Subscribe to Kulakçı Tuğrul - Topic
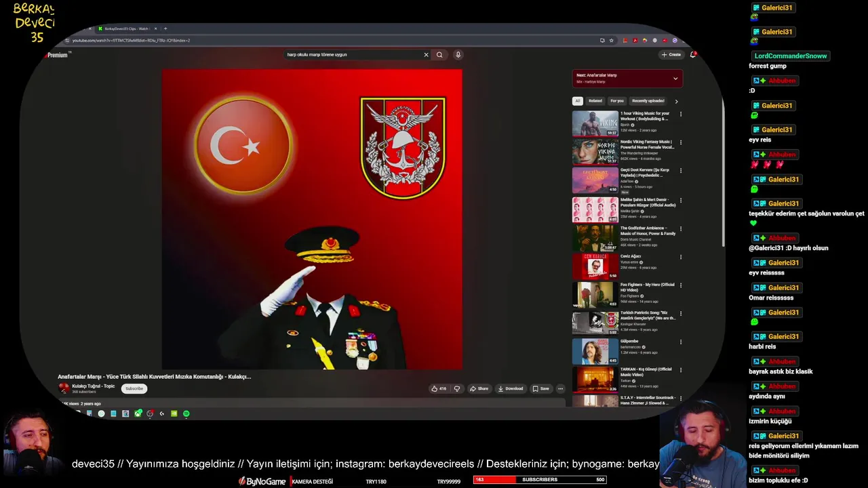The image size is (868, 488). click(134, 388)
